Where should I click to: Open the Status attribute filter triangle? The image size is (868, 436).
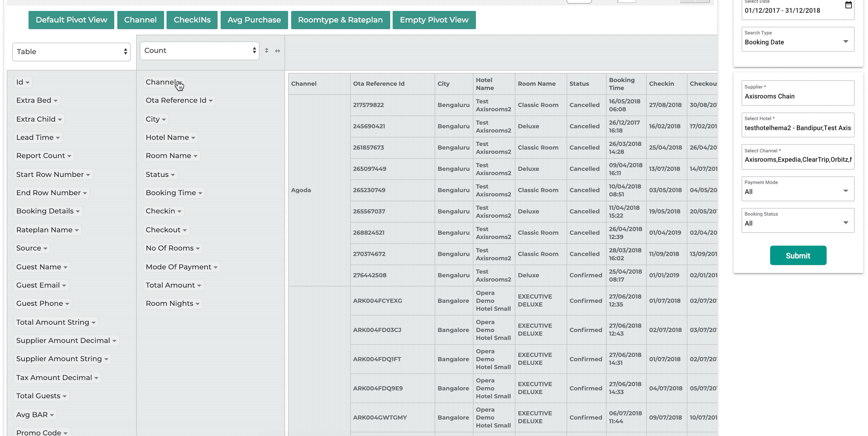click(x=173, y=175)
